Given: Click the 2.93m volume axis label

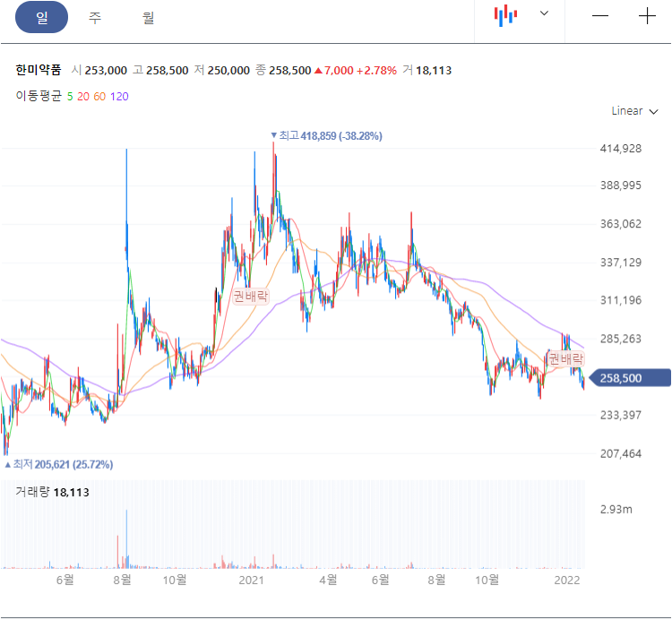Looking at the screenshot, I should [616, 510].
